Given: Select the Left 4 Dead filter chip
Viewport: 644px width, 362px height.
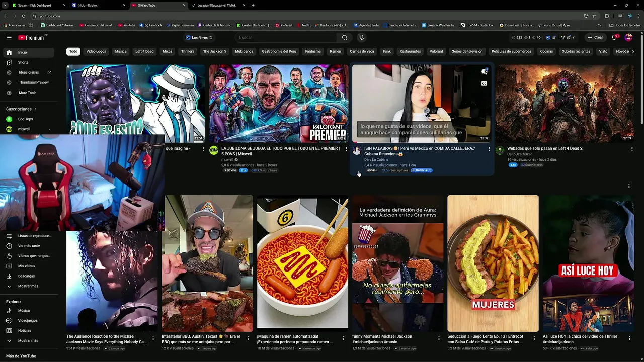Looking at the screenshot, I should tap(144, 51).
